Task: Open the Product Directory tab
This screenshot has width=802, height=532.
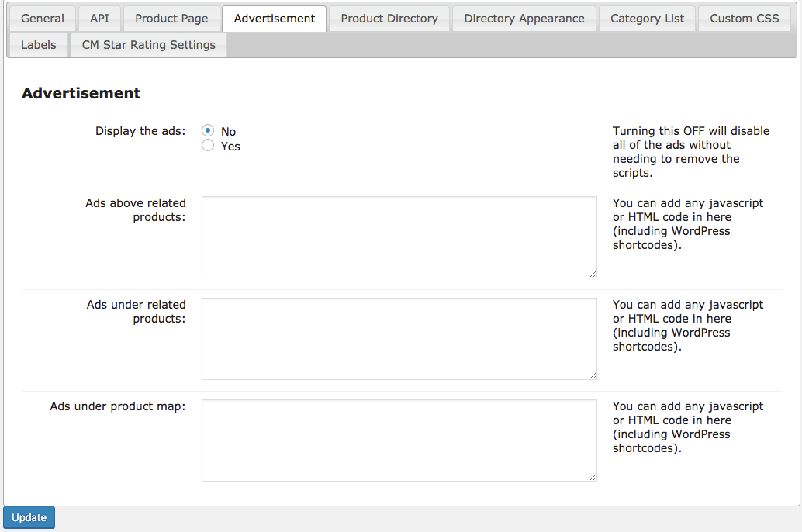Action: click(389, 19)
